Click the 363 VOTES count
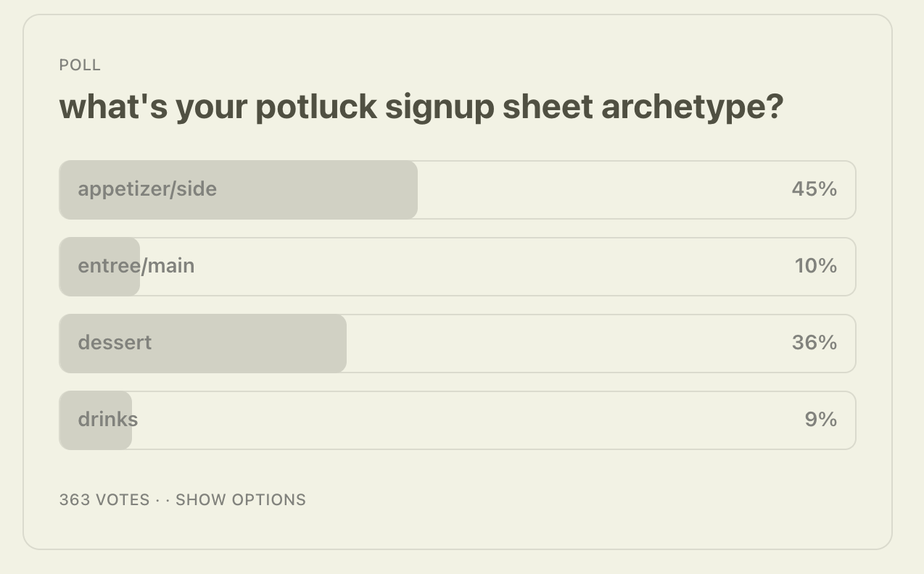This screenshot has height=574, width=924. point(104,500)
